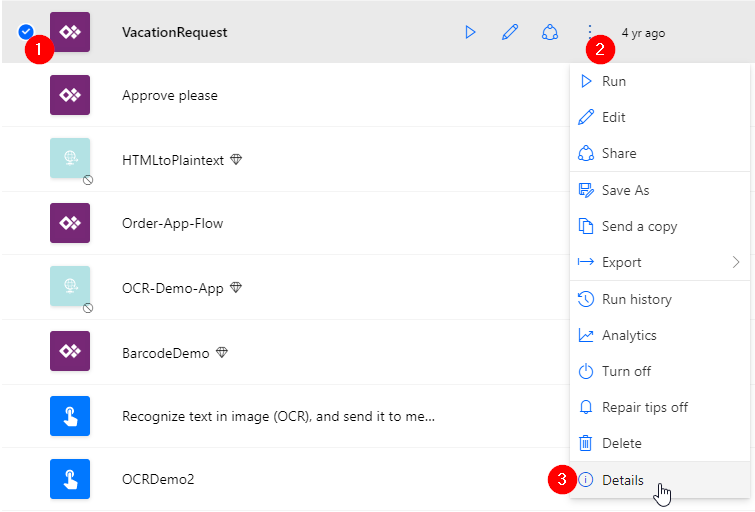
Task: Open the BarcodeDemo flow
Action: 166,353
